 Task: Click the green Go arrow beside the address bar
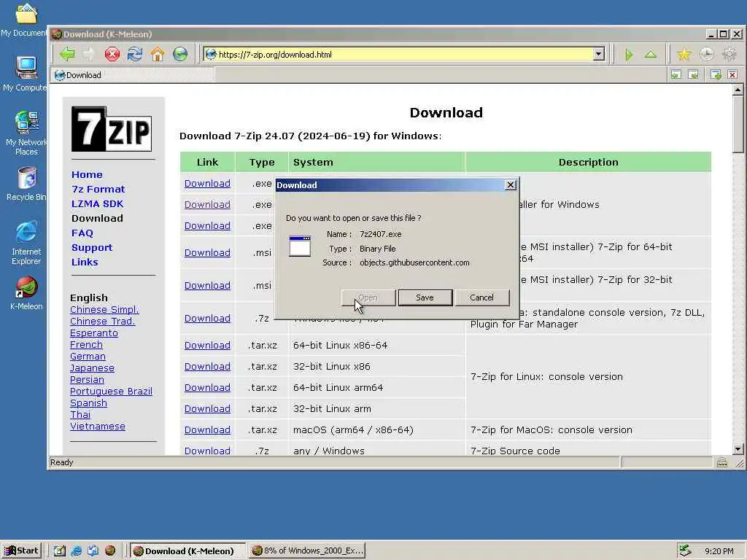click(629, 55)
